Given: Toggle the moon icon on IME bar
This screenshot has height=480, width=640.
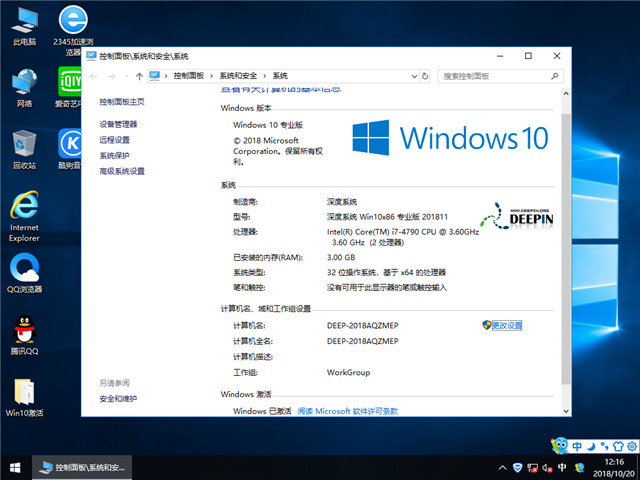Looking at the screenshot, I should (x=591, y=446).
